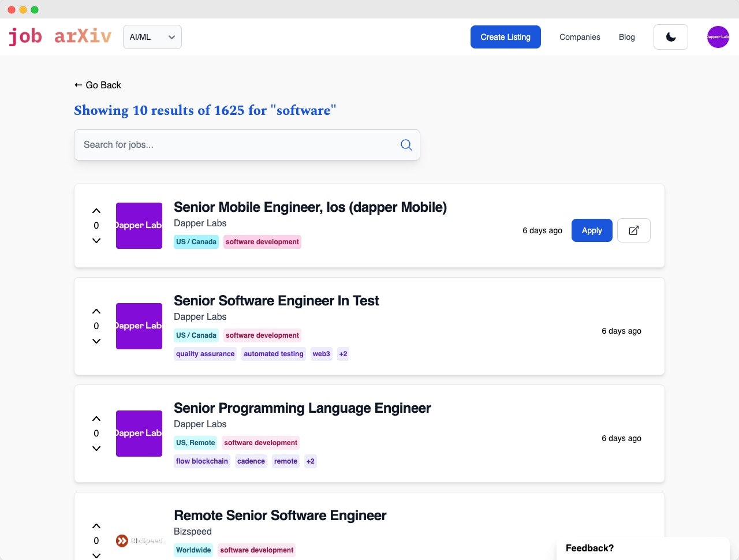Screen dimensions: 739x560
Task: Downvote the Senior Software Engineer In Test listing
Action: [96, 341]
